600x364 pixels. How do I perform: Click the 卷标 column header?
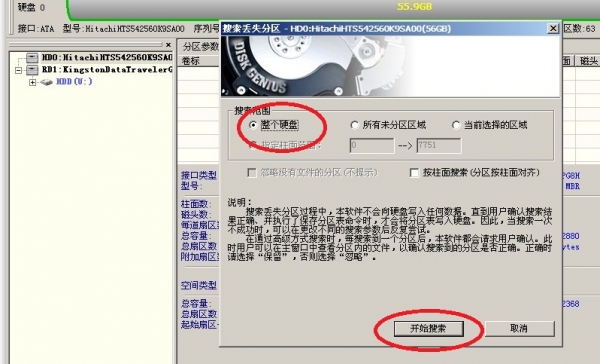click(191, 61)
